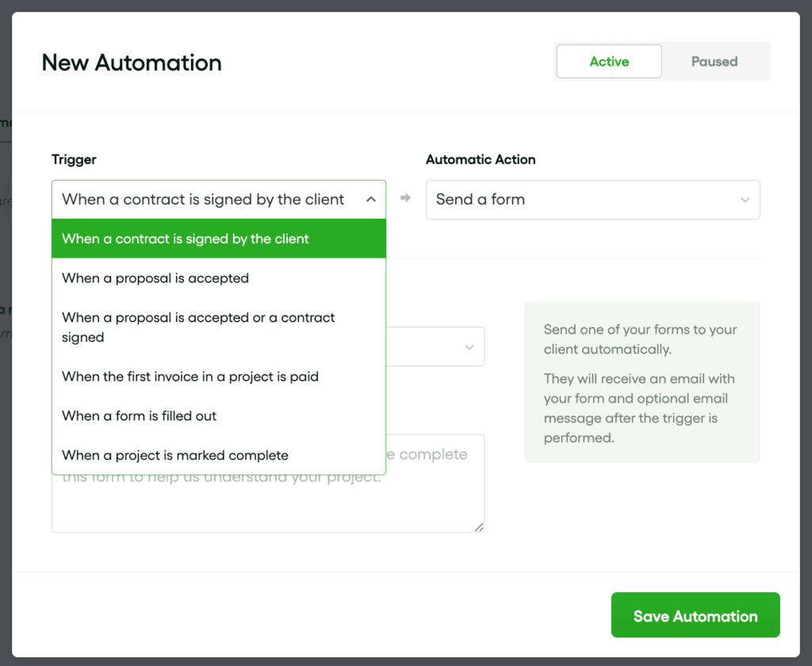Switch automation status to Active

coord(609,62)
